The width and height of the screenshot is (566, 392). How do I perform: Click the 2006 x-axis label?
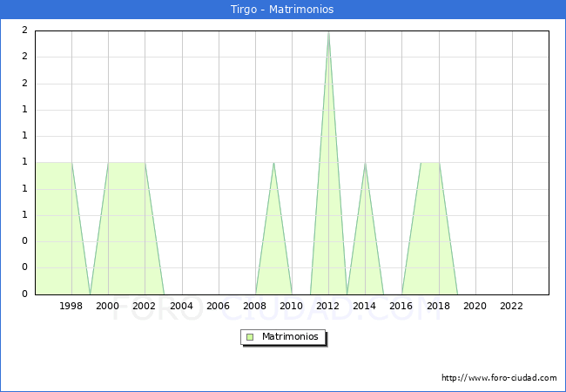pos(218,306)
